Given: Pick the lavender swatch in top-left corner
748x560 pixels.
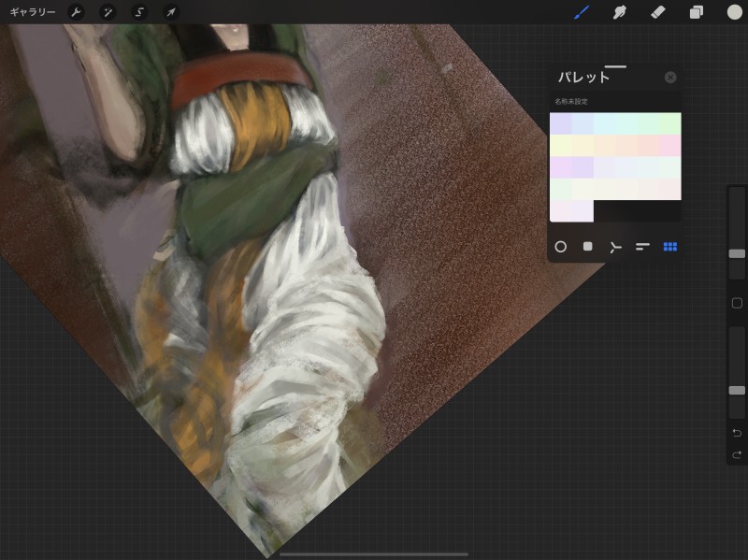Looking at the screenshot, I should [x=560, y=124].
